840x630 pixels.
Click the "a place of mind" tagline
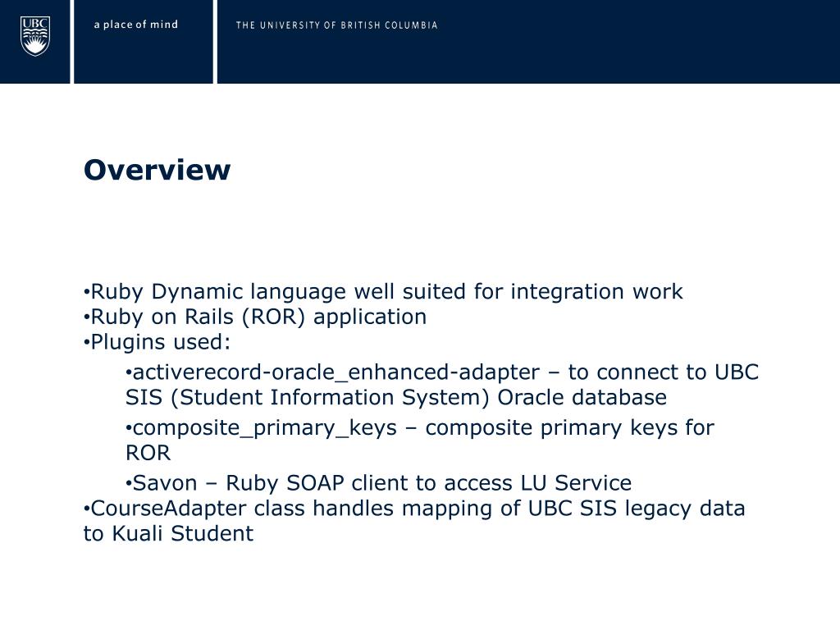[136, 25]
